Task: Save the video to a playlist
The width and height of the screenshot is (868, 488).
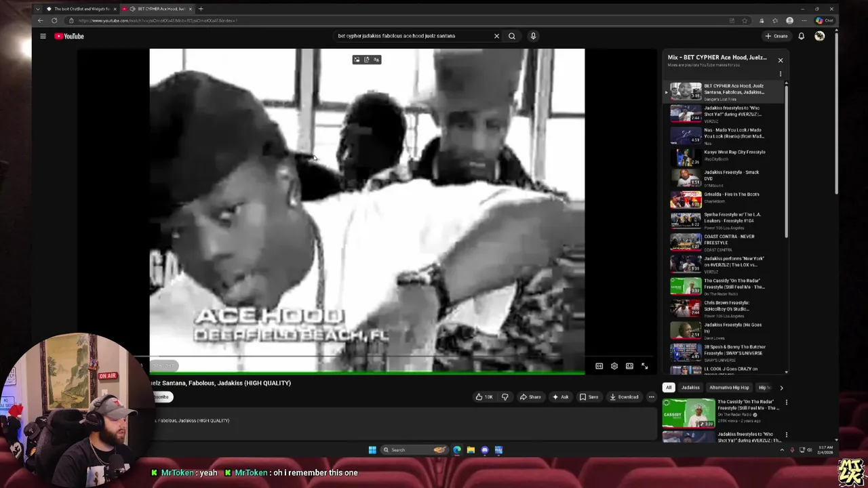Action: click(x=589, y=396)
